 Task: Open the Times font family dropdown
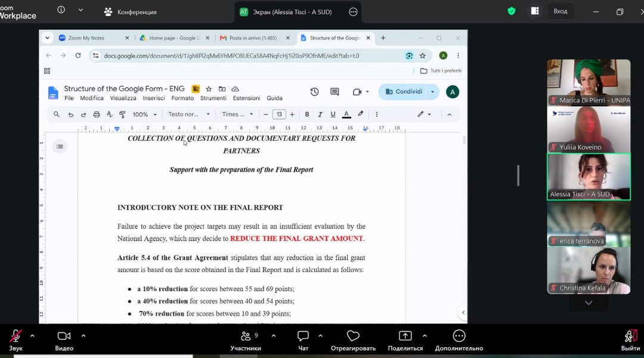[237, 115]
